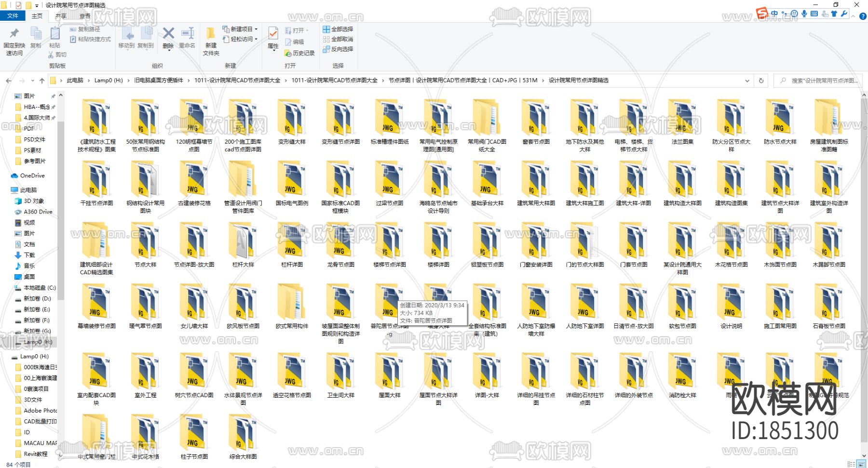
Task: Select the 基础承台大样 folder
Action: pos(487,184)
